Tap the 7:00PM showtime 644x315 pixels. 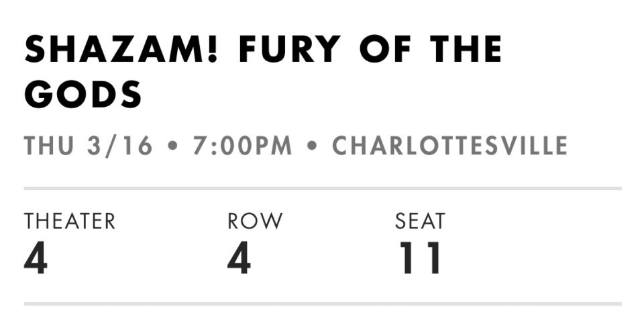click(x=242, y=146)
